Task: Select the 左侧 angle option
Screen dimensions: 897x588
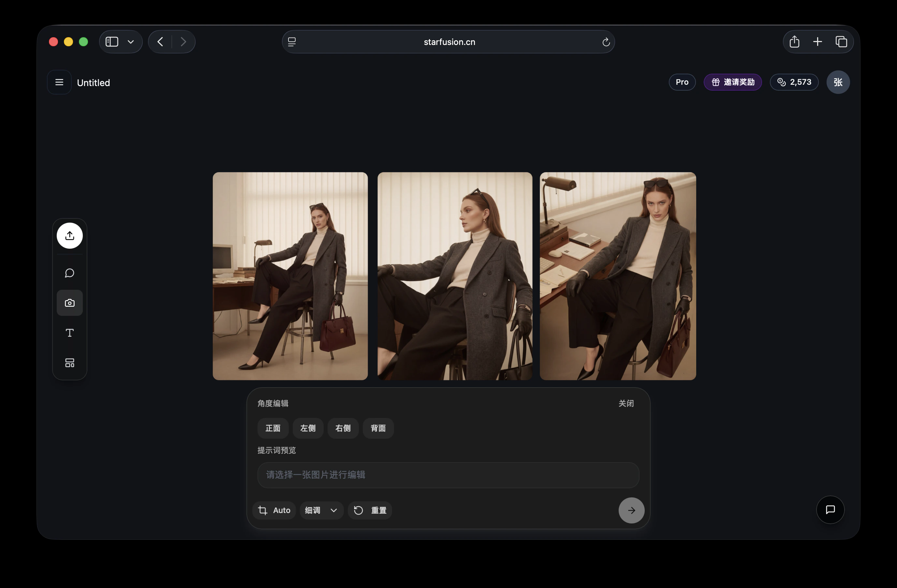Action: [x=308, y=428]
